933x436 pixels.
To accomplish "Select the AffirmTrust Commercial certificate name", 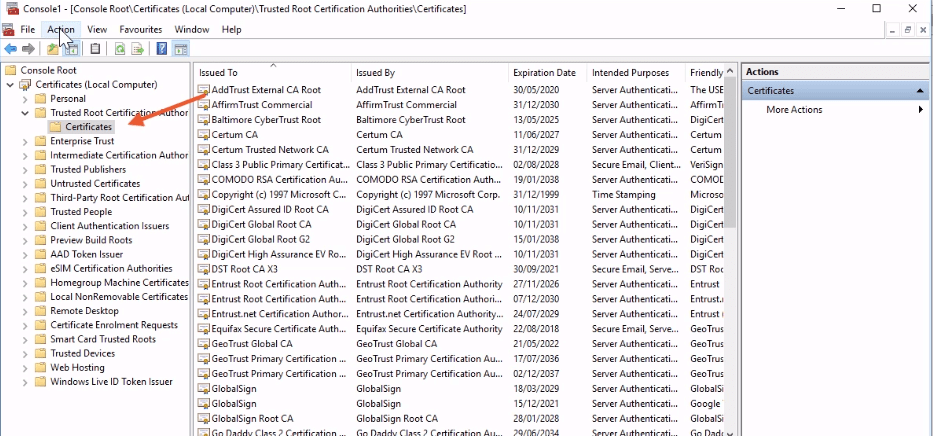I will pos(262,105).
